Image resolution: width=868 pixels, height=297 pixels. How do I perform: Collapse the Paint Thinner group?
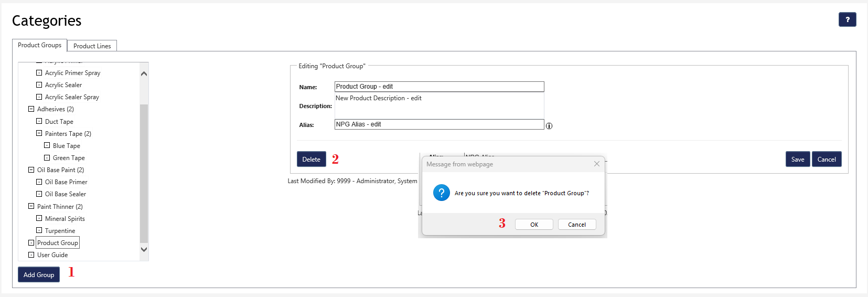pos(31,206)
